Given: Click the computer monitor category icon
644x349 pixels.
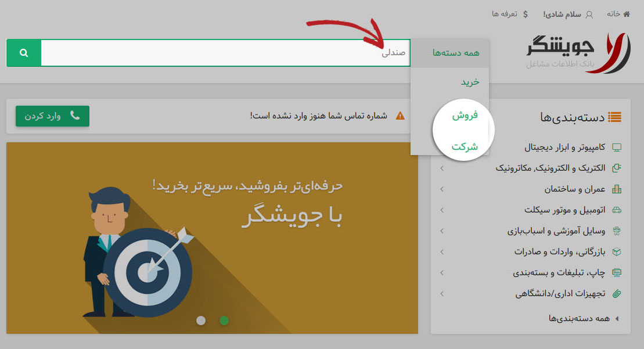Looking at the screenshot, I should pyautogui.click(x=617, y=147).
